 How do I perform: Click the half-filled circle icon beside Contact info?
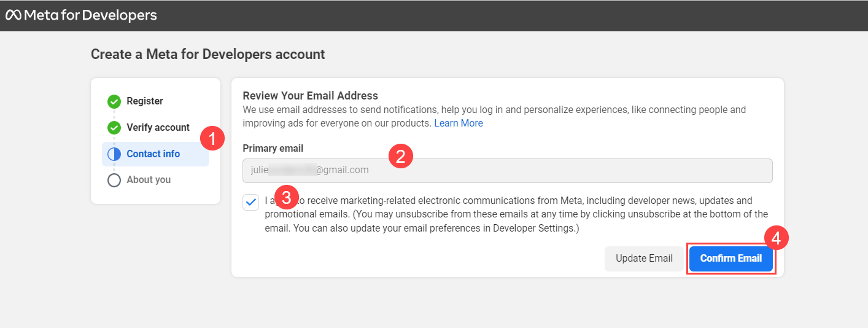click(114, 154)
